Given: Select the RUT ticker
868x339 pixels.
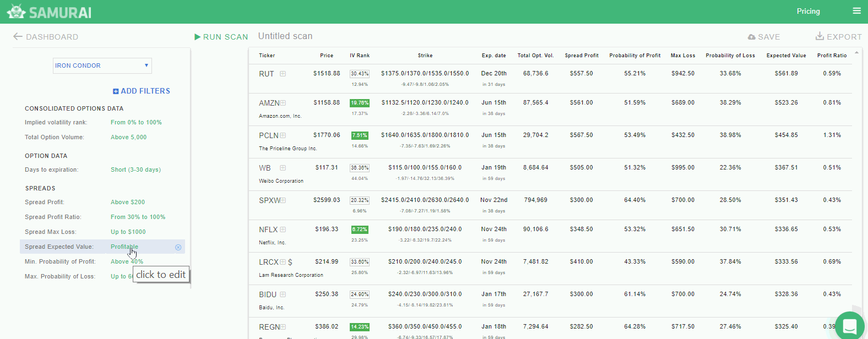Looking at the screenshot, I should coord(267,74).
